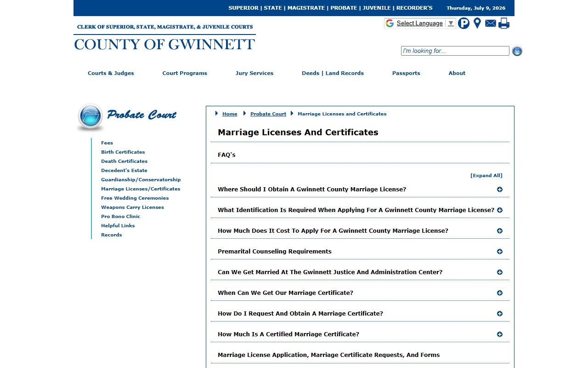
Task: Expand 'What Identification Is Required' plus icon
Action: point(500,210)
